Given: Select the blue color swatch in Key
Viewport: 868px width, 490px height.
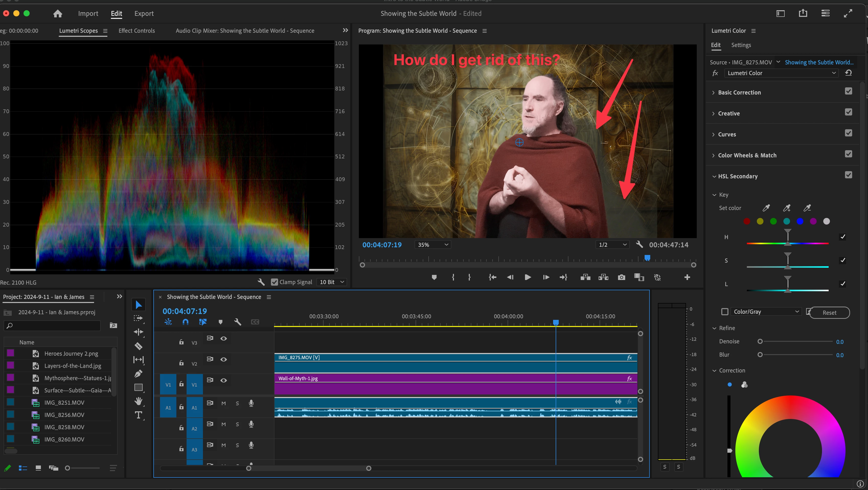Looking at the screenshot, I should (x=800, y=221).
